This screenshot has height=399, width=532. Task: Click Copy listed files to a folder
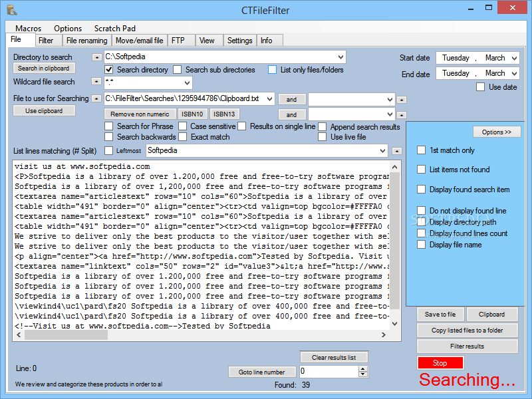467,330
